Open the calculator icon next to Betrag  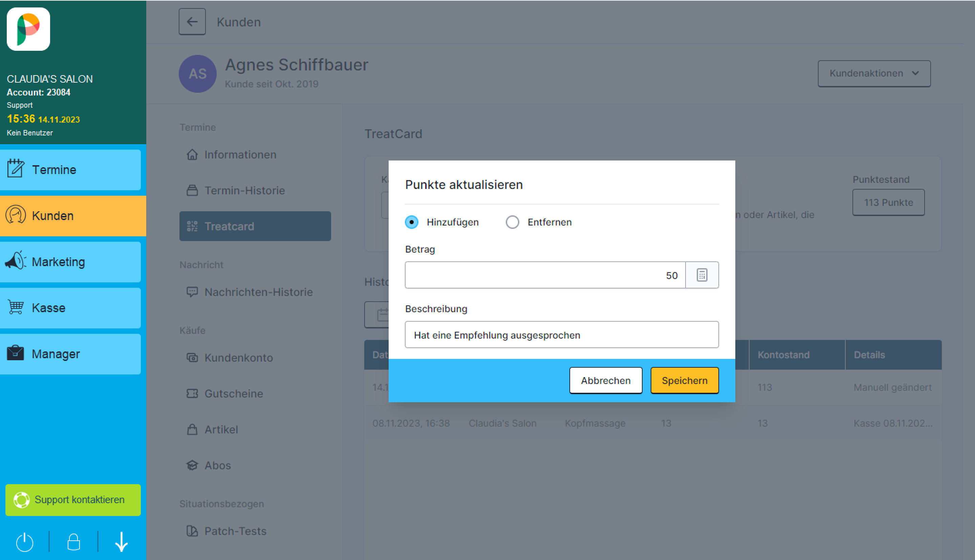click(702, 275)
